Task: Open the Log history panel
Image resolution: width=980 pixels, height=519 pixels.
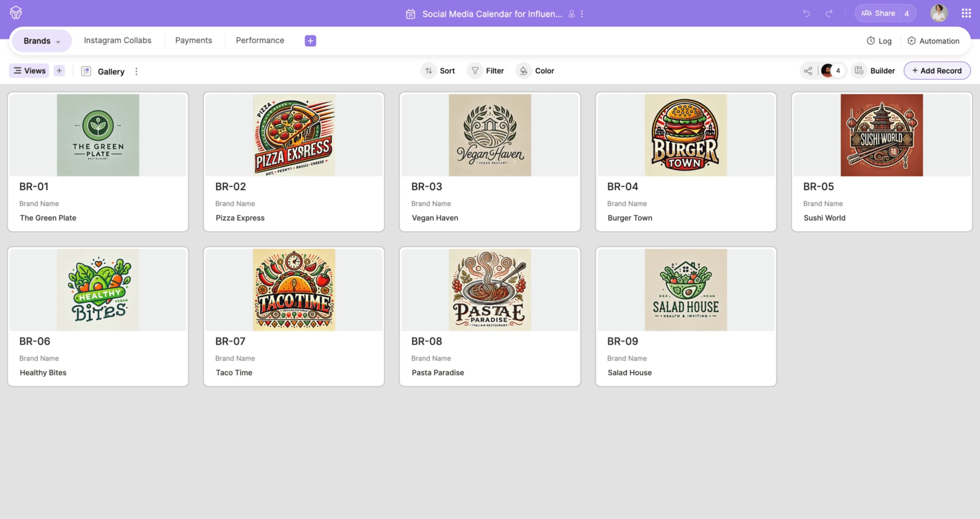Action: tap(879, 41)
